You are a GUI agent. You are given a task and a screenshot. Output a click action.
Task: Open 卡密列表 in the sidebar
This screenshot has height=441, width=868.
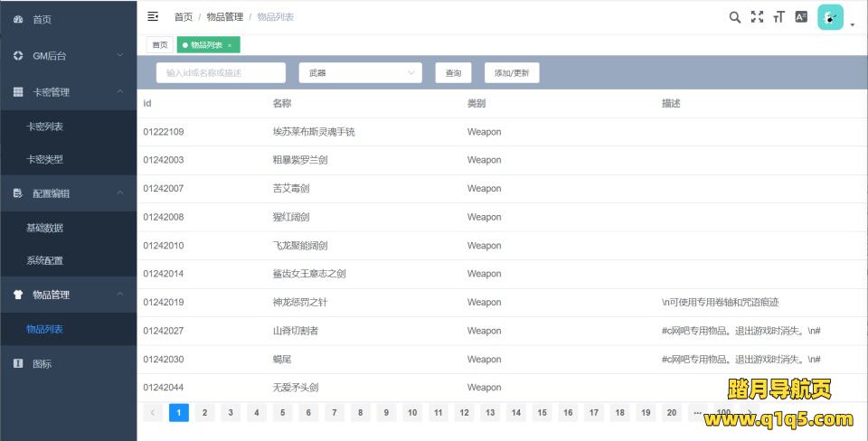45,127
